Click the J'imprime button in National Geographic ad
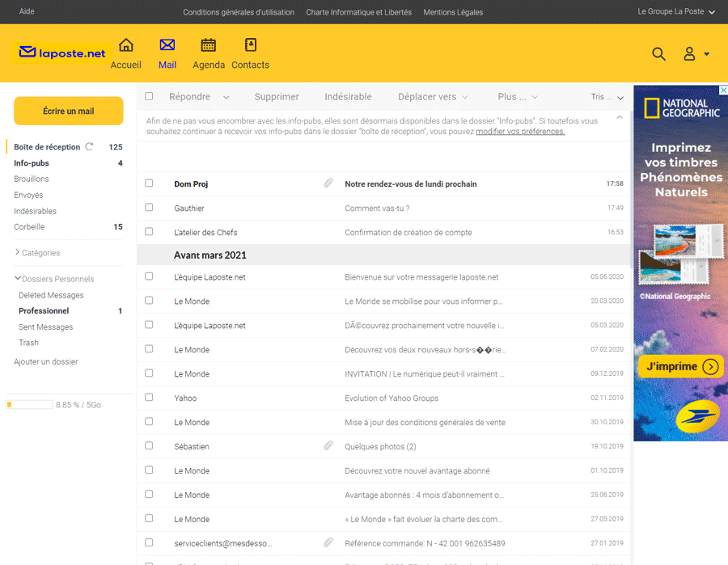The image size is (728, 565). tap(680, 366)
